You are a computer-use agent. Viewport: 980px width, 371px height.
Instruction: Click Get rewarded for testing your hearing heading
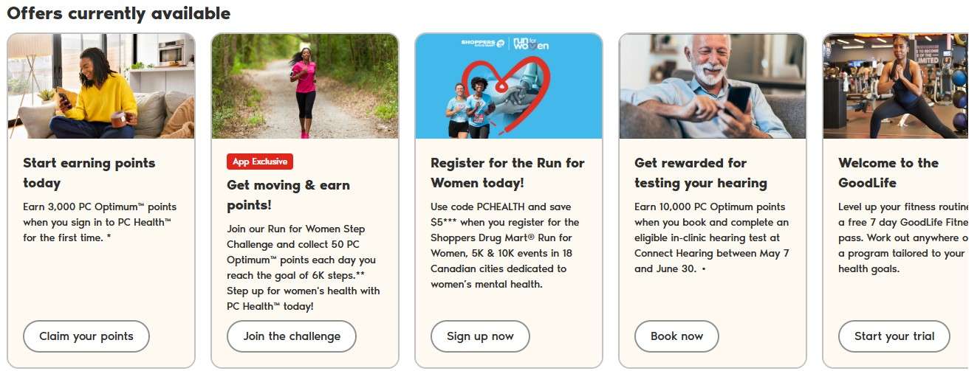coord(701,173)
